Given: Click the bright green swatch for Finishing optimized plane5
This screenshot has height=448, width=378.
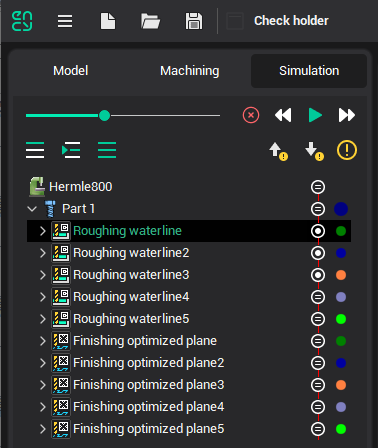Looking at the screenshot, I should coord(341,429).
